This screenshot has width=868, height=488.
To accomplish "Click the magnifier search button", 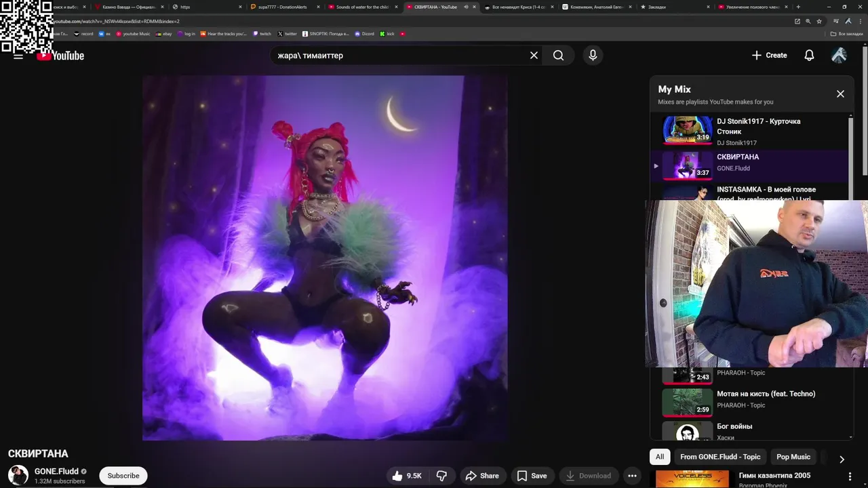I will pyautogui.click(x=558, y=56).
